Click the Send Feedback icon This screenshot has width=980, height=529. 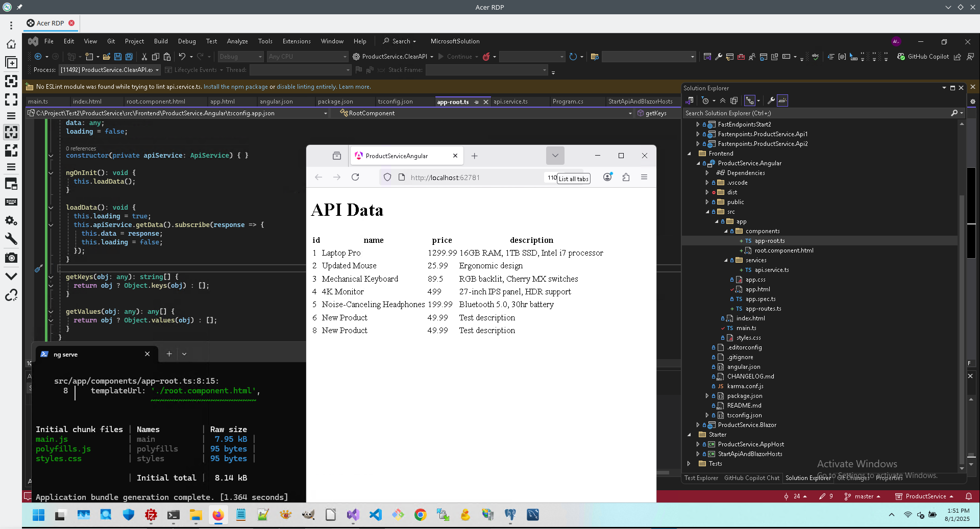click(970, 57)
